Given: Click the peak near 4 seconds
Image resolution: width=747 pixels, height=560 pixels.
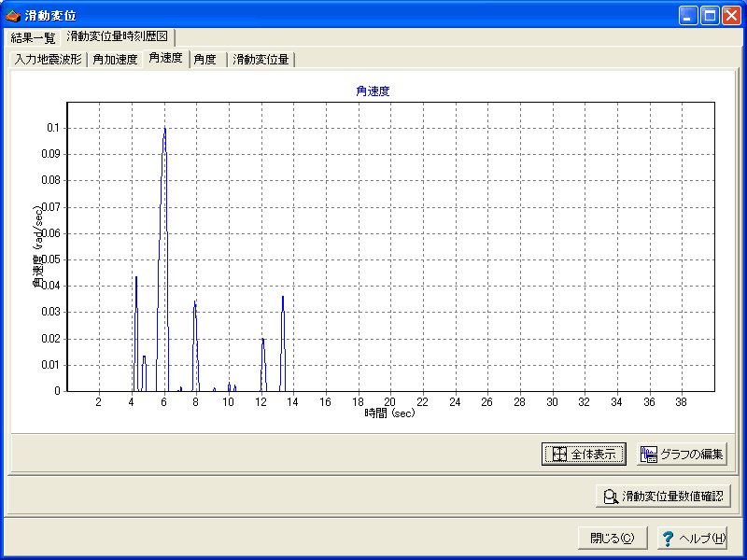Looking at the screenshot, I should 136,277.
